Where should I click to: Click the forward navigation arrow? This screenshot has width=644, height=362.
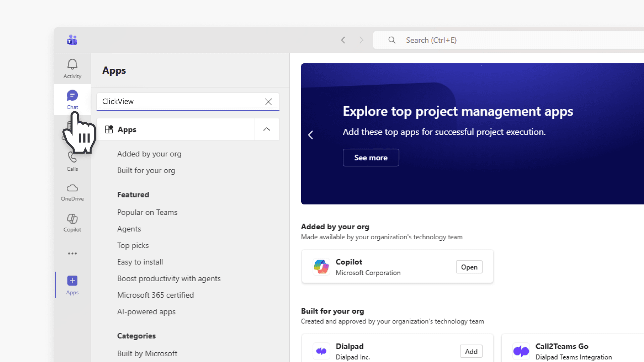click(x=361, y=40)
